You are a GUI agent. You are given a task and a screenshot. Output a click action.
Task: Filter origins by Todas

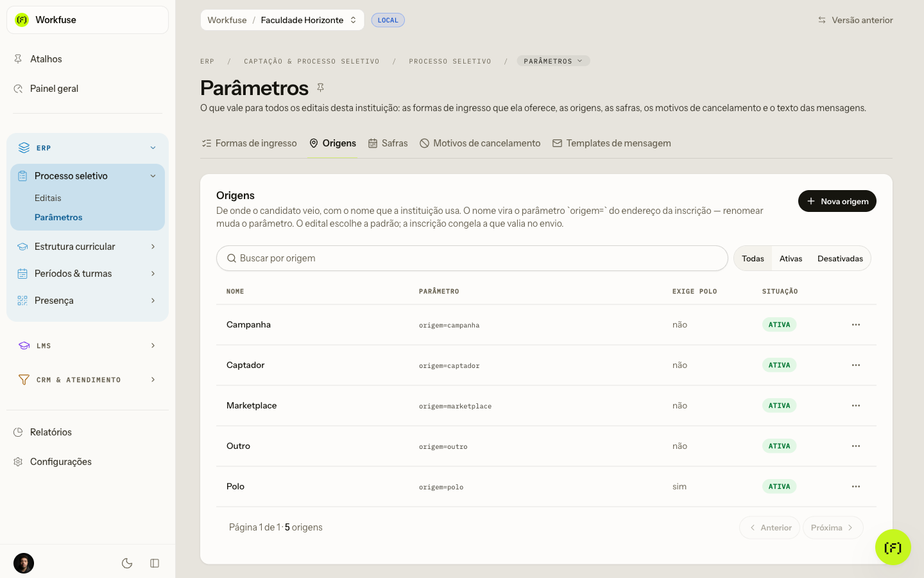pos(753,258)
